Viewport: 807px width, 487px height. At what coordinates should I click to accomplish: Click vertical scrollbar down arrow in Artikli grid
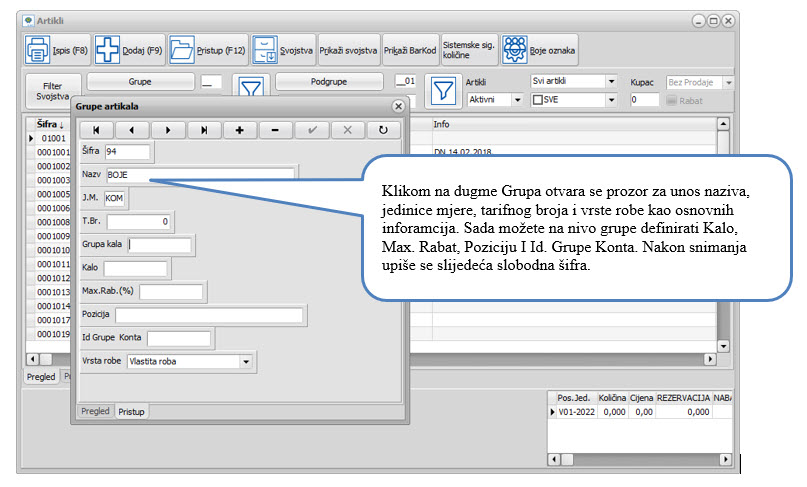[x=723, y=346]
